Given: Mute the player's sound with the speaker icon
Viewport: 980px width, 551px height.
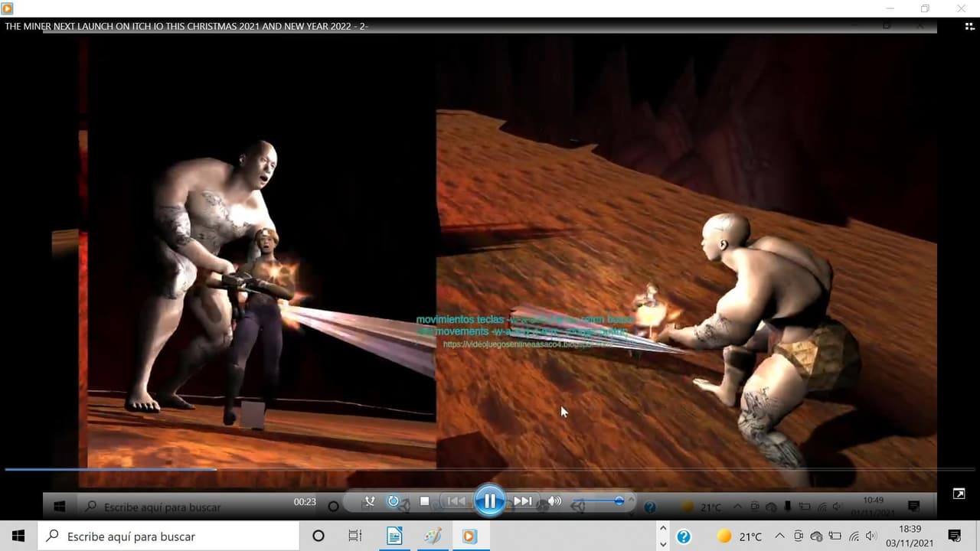Looking at the screenshot, I should pos(554,501).
